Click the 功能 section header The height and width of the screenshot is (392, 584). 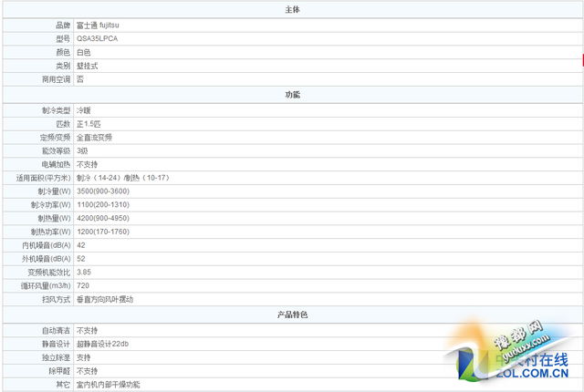coord(292,95)
